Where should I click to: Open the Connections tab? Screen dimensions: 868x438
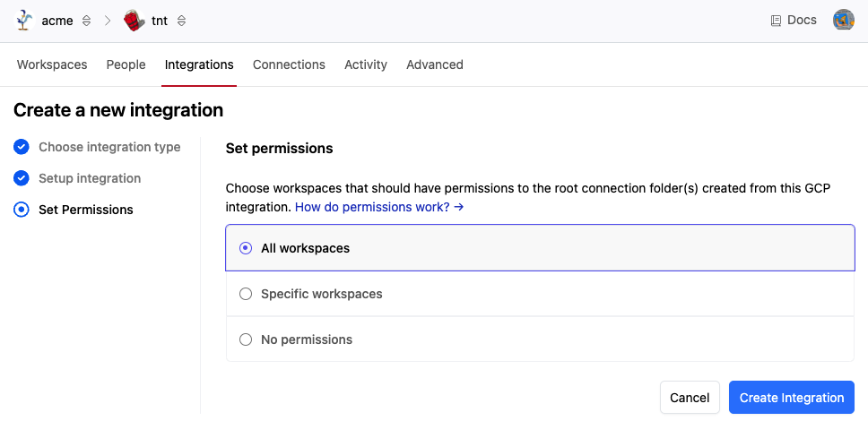289,64
